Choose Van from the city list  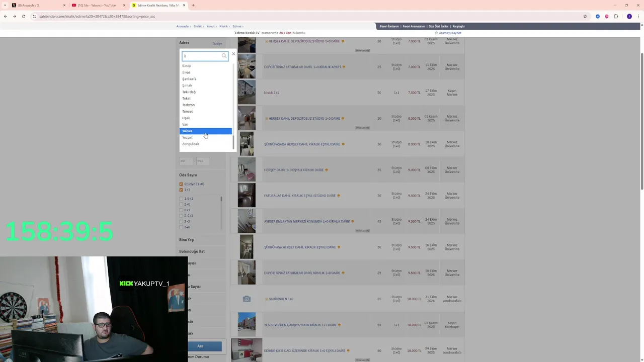pos(205,124)
